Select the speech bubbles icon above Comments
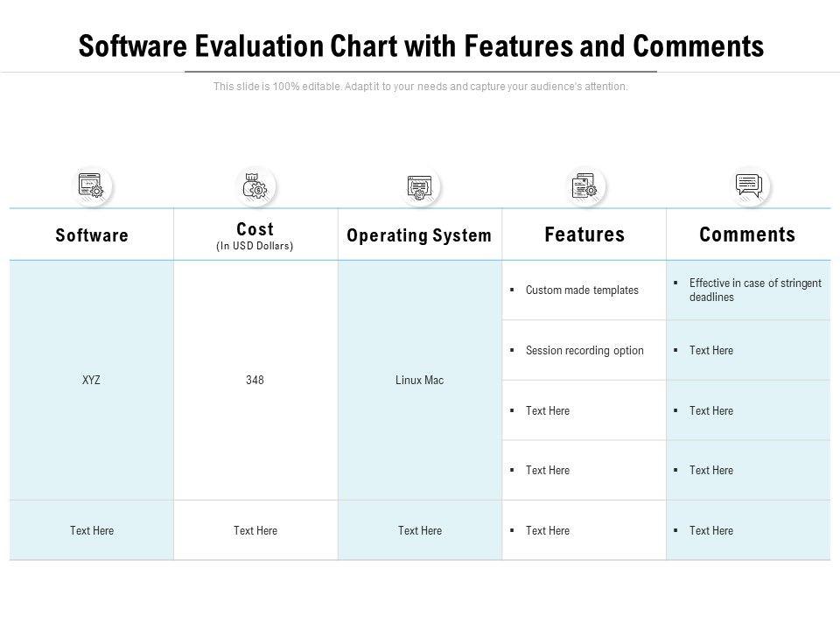The height and width of the screenshot is (630, 840). 748,185
